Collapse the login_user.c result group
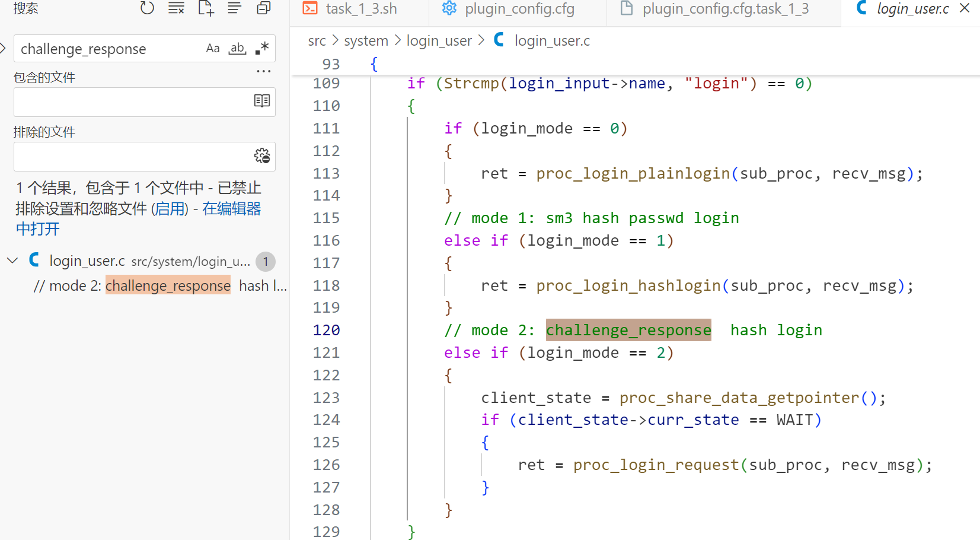This screenshot has height=540, width=980. [x=12, y=261]
